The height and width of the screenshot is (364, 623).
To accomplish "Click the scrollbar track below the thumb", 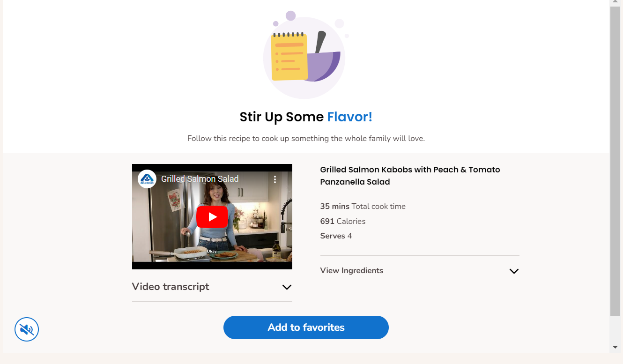I will (616, 329).
